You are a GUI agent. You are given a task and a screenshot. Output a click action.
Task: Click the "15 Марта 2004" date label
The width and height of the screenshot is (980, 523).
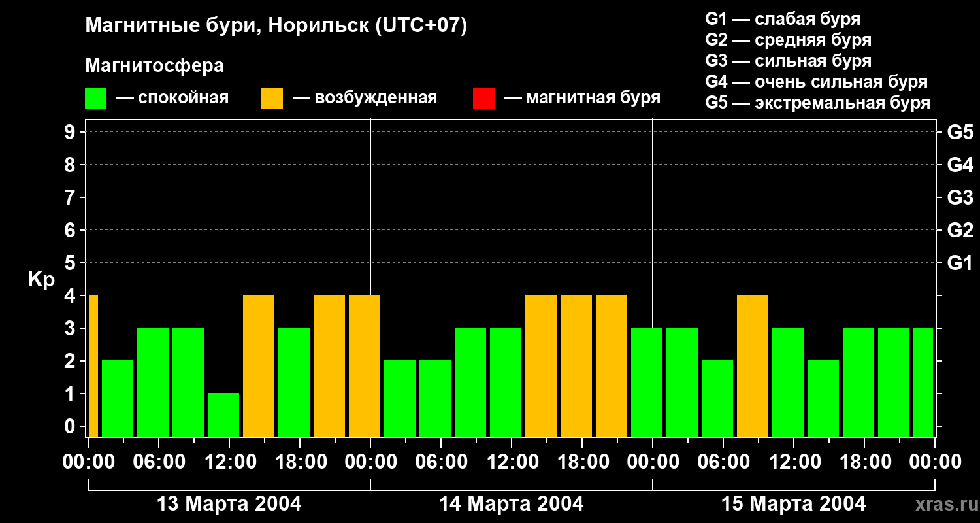pyautogui.click(x=794, y=504)
